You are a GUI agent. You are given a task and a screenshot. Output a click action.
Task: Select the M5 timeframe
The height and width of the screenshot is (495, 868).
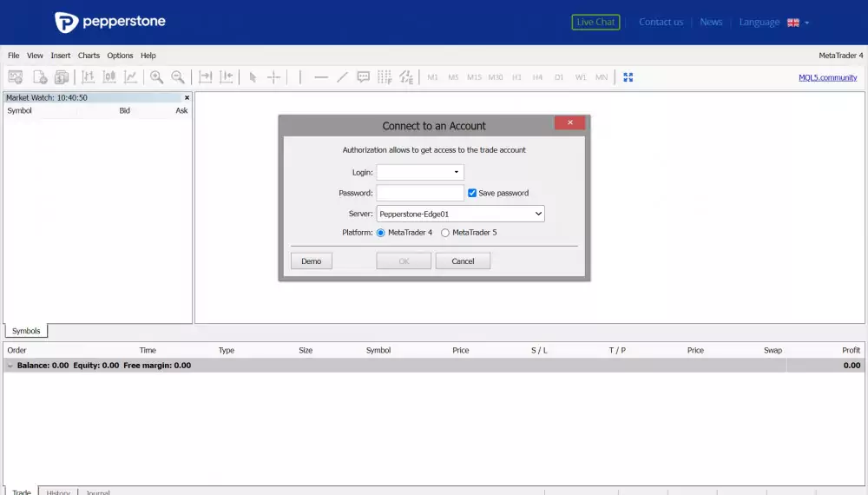coord(453,77)
